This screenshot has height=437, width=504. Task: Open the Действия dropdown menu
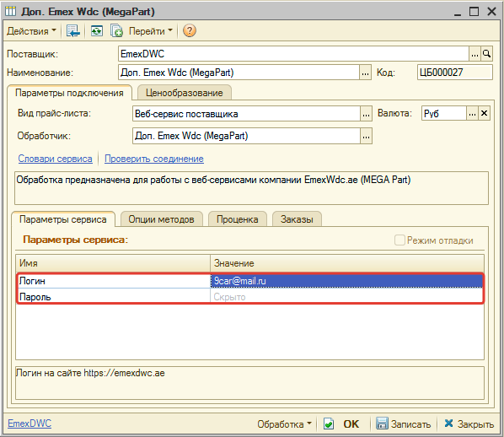pyautogui.click(x=31, y=31)
